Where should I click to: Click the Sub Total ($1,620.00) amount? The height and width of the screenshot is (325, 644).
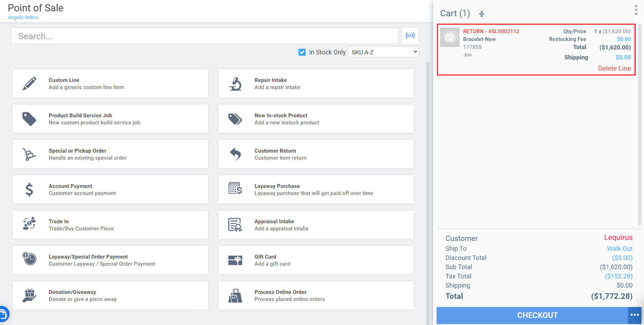616,267
